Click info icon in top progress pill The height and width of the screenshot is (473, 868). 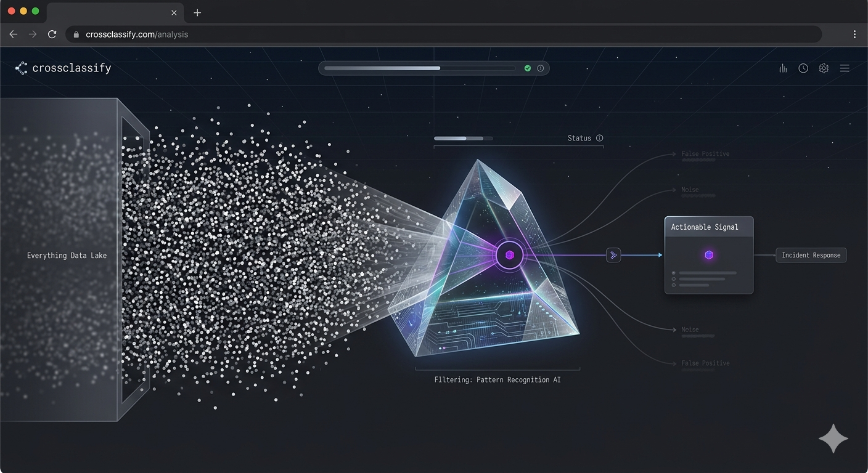(x=541, y=68)
